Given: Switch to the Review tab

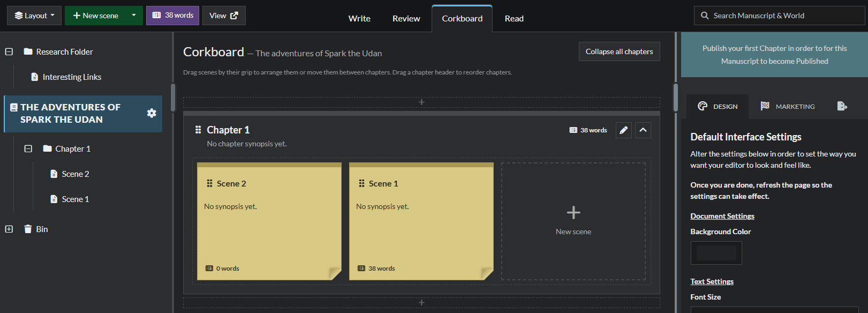Looking at the screenshot, I should pyautogui.click(x=406, y=18).
